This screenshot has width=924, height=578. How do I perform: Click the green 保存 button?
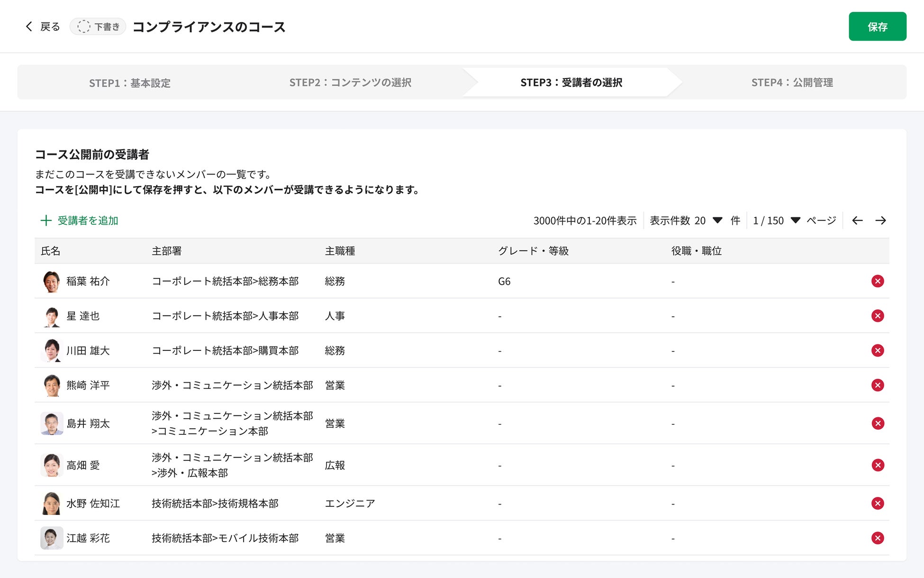click(877, 27)
